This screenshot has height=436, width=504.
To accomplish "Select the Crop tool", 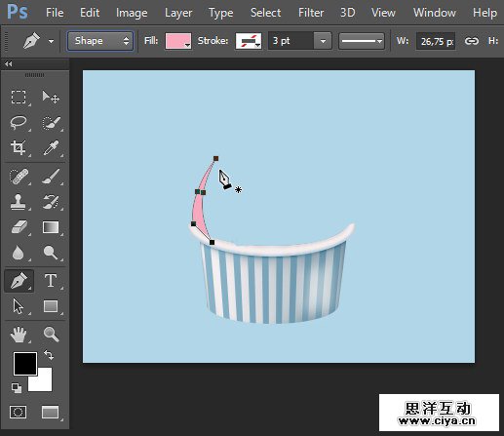I will pos(19,148).
